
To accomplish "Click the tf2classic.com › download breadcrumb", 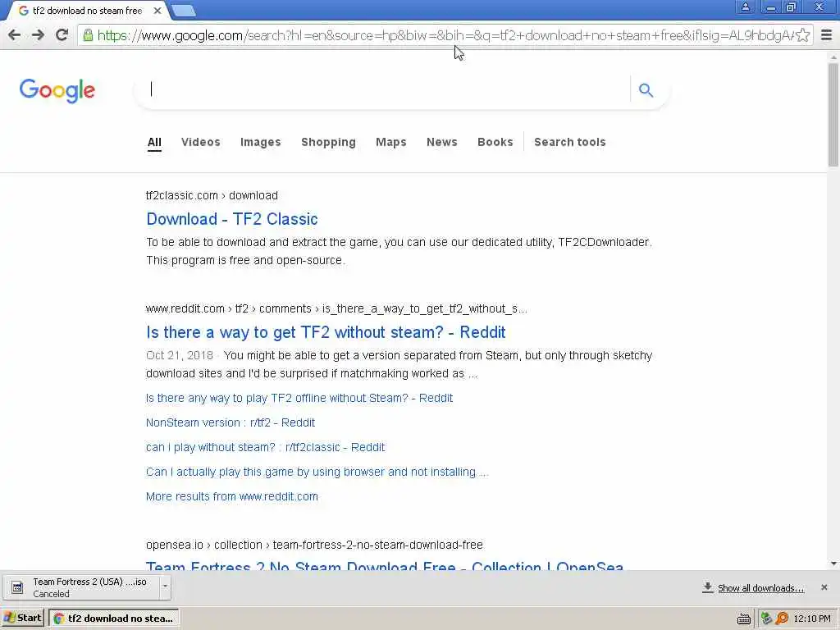I will pos(212,195).
